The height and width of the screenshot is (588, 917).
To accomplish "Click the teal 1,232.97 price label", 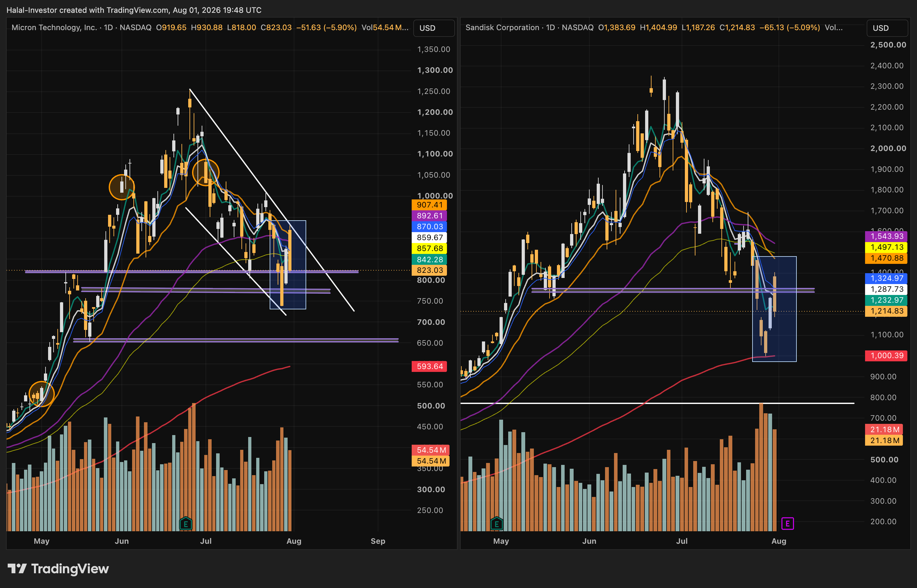I will click(x=886, y=300).
